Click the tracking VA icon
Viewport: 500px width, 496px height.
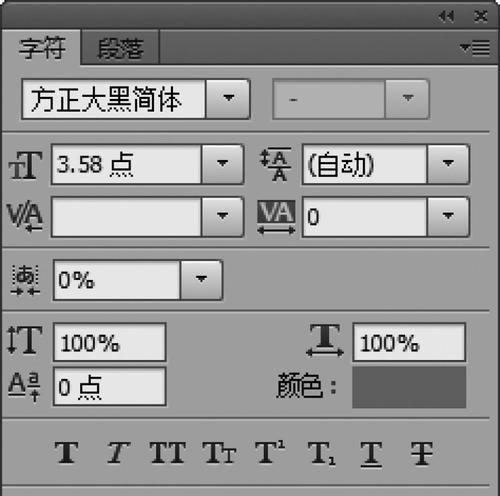(x=276, y=217)
